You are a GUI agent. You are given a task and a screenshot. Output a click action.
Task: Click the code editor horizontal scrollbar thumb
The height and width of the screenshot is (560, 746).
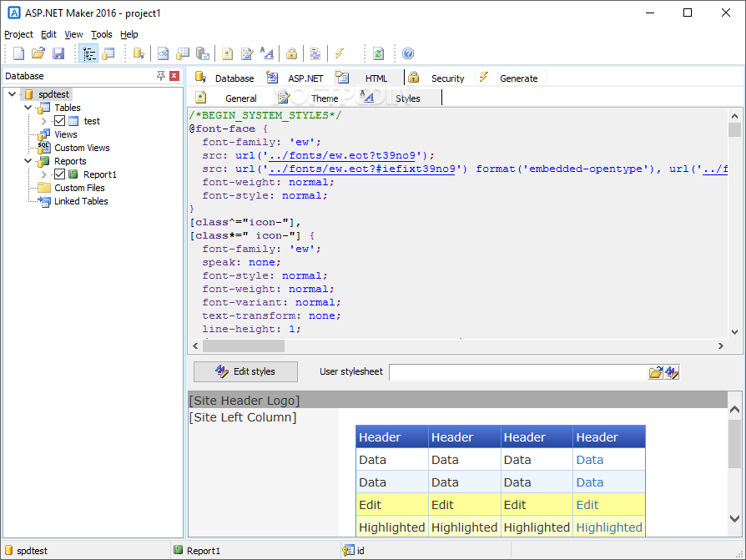click(244, 346)
